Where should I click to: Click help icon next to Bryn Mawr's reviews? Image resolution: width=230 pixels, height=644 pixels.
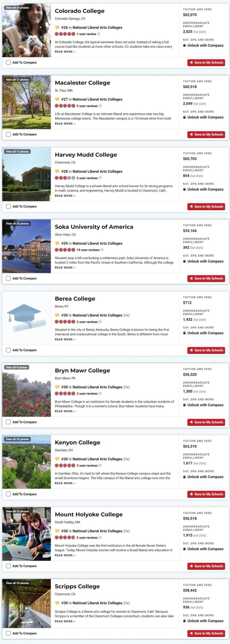[x=100, y=394]
